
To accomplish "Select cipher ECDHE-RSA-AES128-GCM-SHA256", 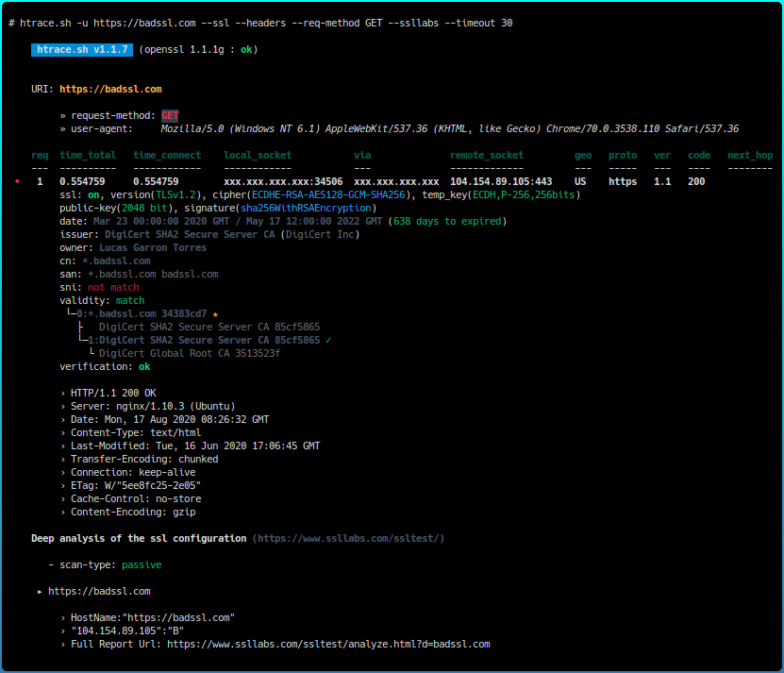I will tap(328, 194).
